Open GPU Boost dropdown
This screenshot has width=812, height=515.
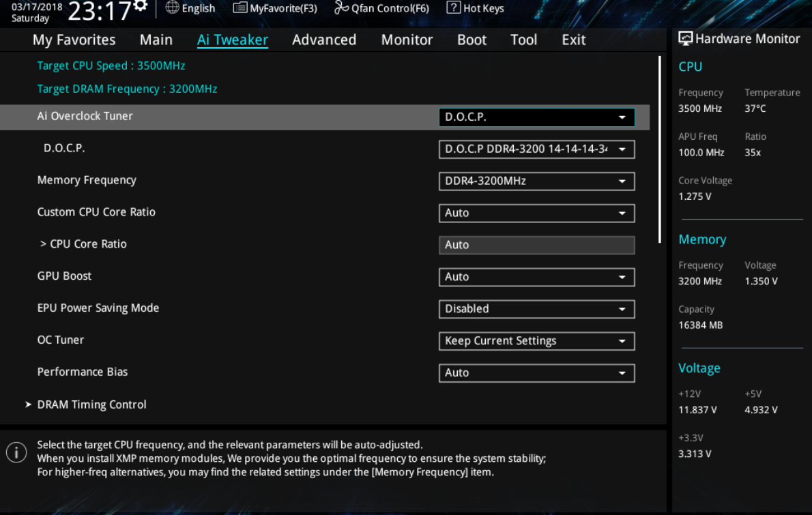tap(536, 277)
